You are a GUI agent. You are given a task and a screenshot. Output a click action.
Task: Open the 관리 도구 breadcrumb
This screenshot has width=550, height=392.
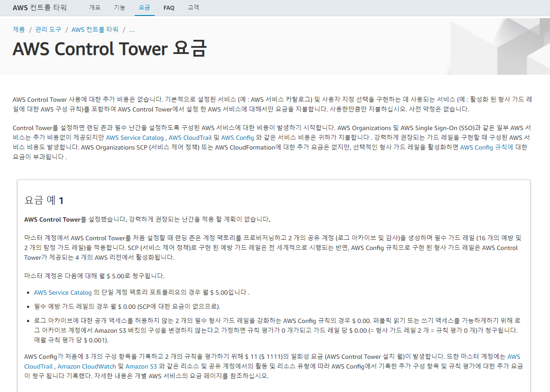coord(48,30)
